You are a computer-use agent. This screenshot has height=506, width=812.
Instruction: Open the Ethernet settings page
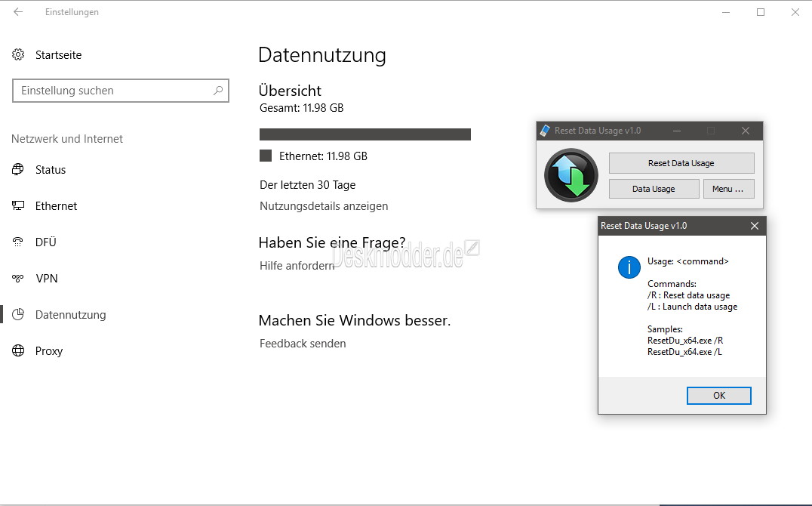click(x=56, y=206)
